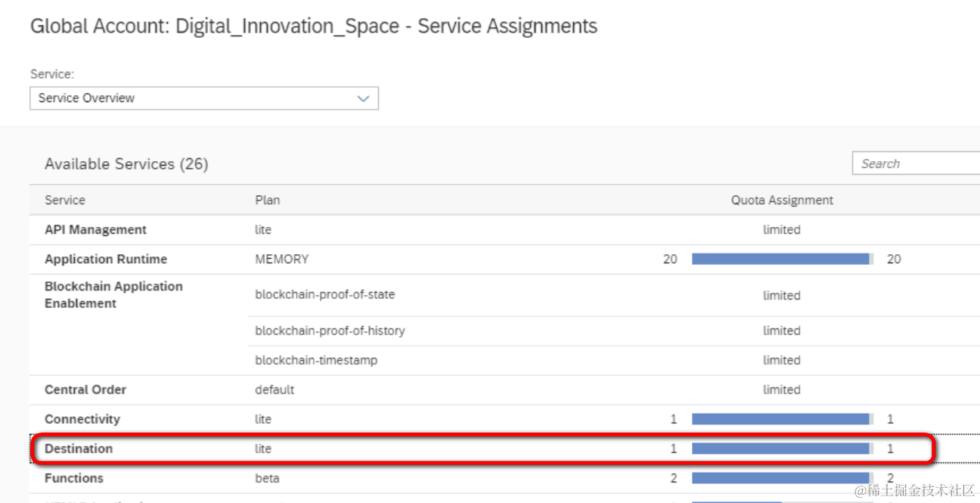This screenshot has width=980, height=503.
Task: Select the blockchain-timestamp plan row
Action: pos(316,360)
